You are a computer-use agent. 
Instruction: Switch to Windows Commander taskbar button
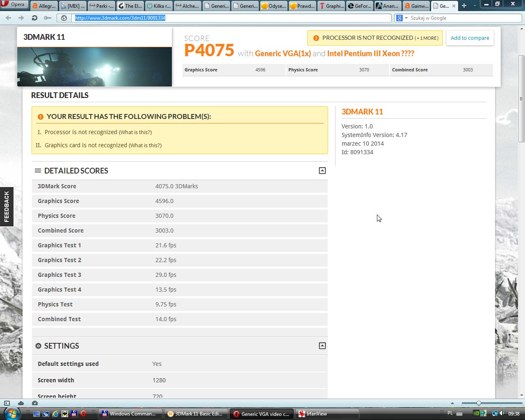pyautogui.click(x=130, y=414)
